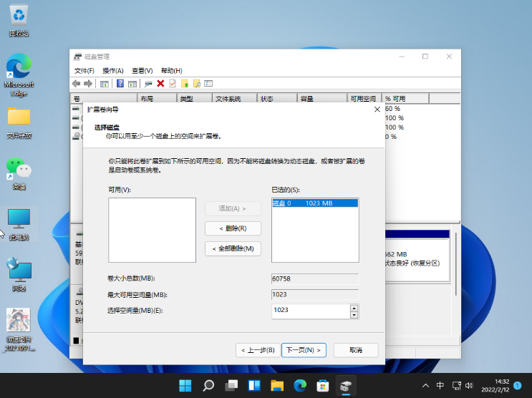The image size is (532, 398).
Task: Click the taskbar search magnifier icon
Action: (x=208, y=386)
